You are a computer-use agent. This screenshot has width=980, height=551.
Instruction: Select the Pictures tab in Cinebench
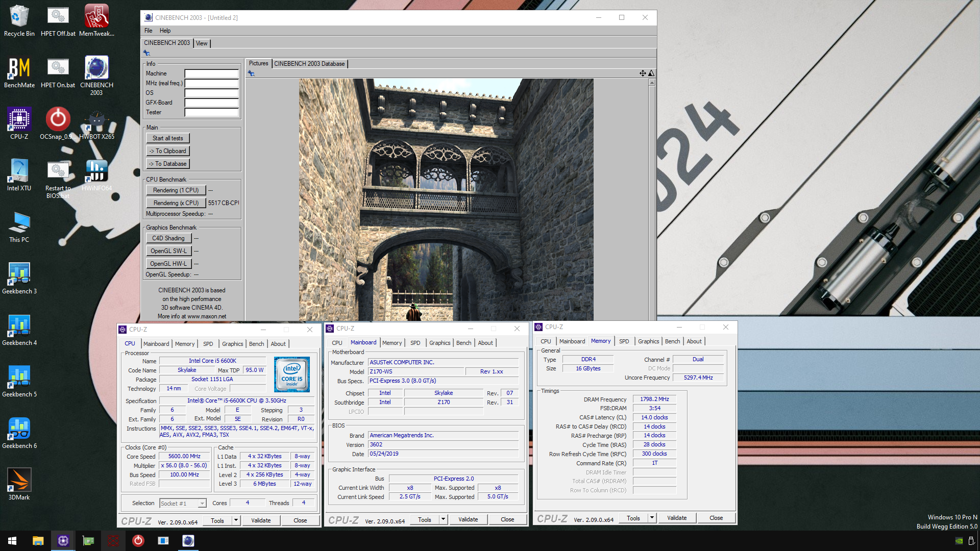pyautogui.click(x=258, y=63)
